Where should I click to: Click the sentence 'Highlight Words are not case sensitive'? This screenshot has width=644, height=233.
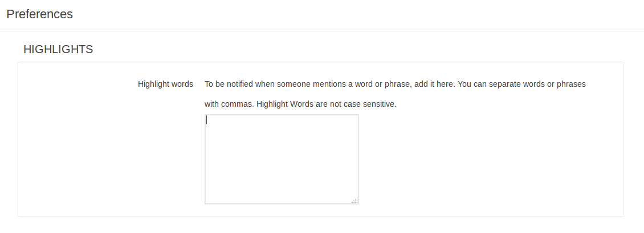pyautogui.click(x=327, y=105)
